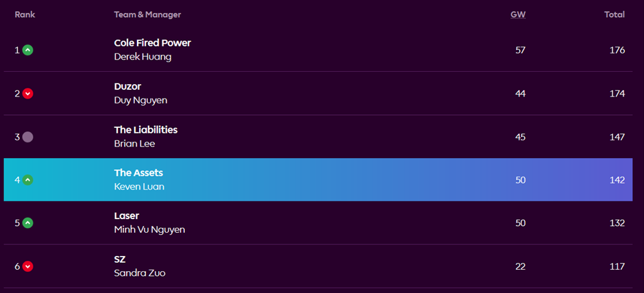Open Duzor team page

click(x=127, y=86)
